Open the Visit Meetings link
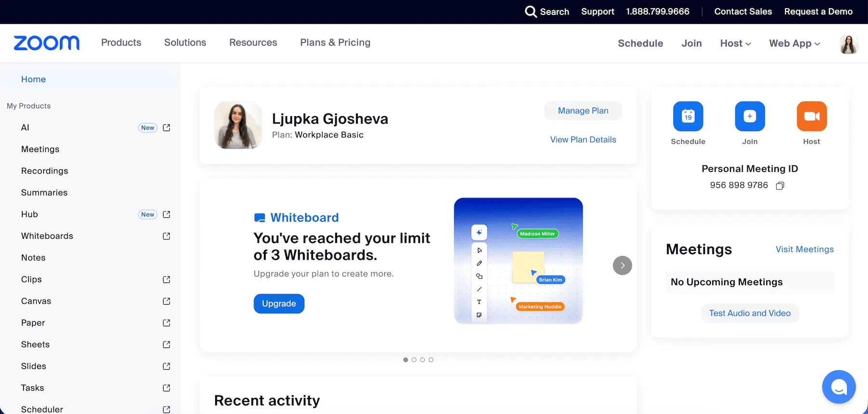 coord(804,249)
